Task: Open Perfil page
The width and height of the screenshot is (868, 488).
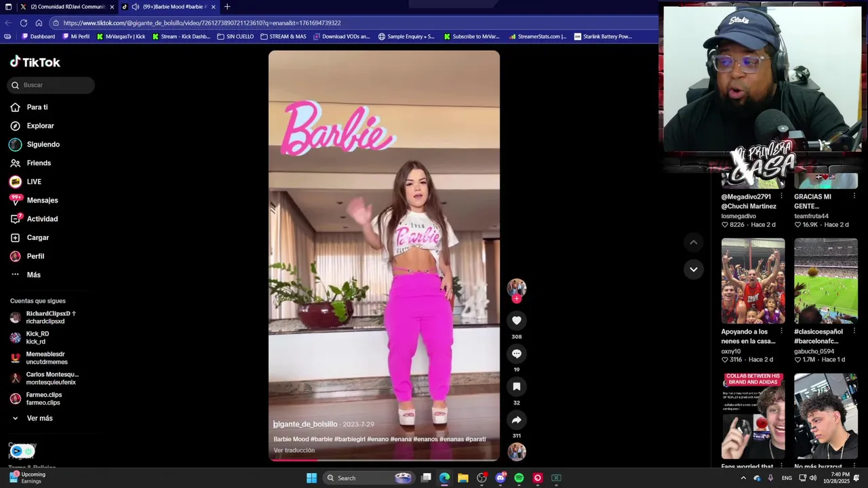Action: 27,256
